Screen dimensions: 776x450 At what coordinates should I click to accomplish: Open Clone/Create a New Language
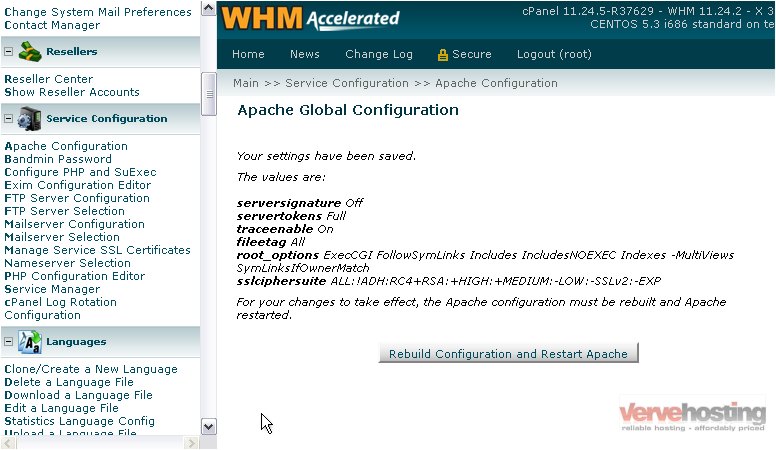(x=91, y=369)
